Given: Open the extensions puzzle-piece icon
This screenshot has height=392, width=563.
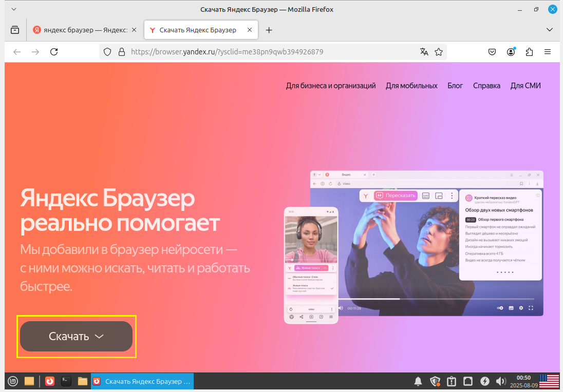Looking at the screenshot, I should (x=529, y=52).
